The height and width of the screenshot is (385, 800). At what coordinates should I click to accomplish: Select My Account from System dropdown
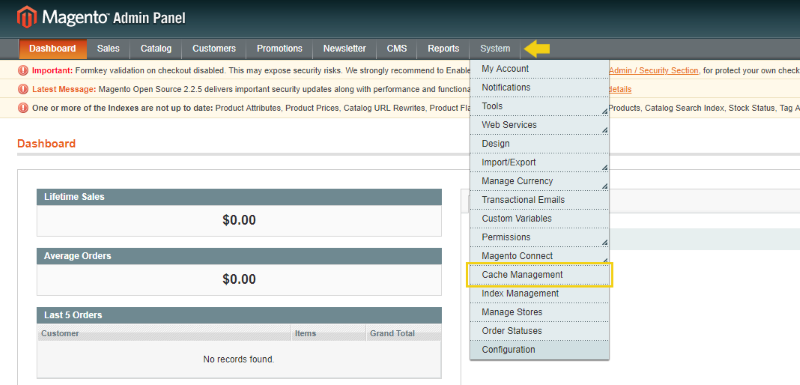[539, 69]
